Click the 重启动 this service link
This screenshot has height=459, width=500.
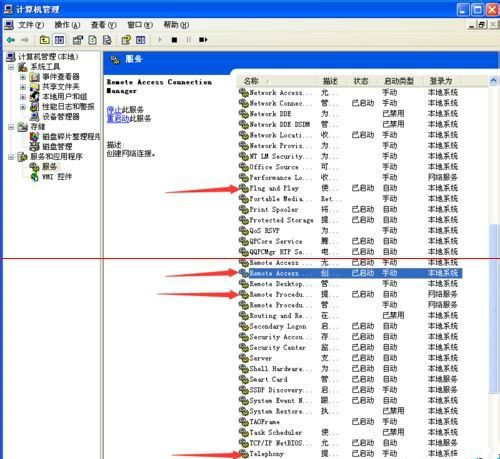118,118
